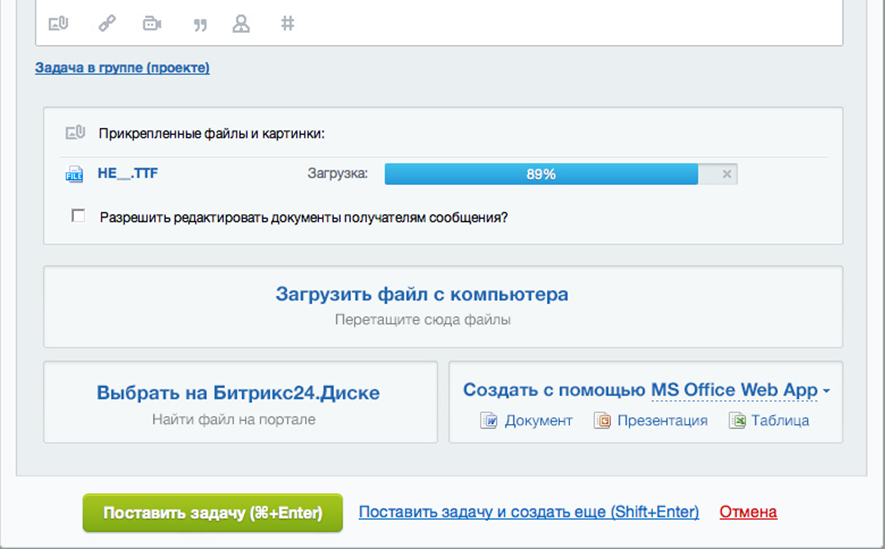
Task: Click the green Поставить задачу button
Action: 213,513
